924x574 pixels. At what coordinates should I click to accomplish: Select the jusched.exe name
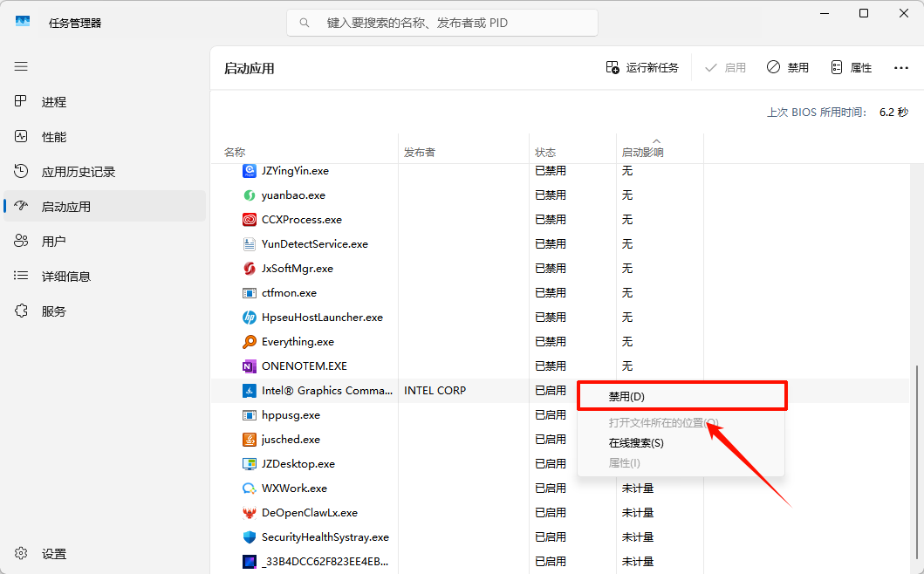tap(291, 440)
